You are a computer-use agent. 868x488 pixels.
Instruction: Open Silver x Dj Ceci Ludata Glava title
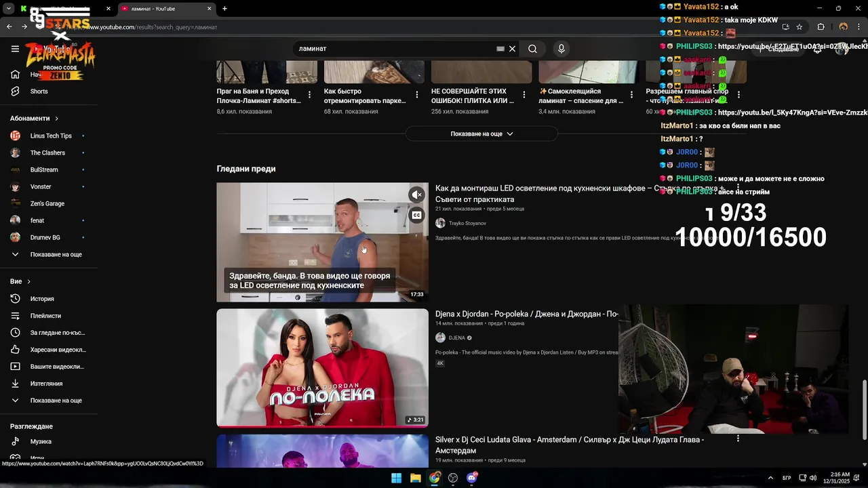click(570, 445)
